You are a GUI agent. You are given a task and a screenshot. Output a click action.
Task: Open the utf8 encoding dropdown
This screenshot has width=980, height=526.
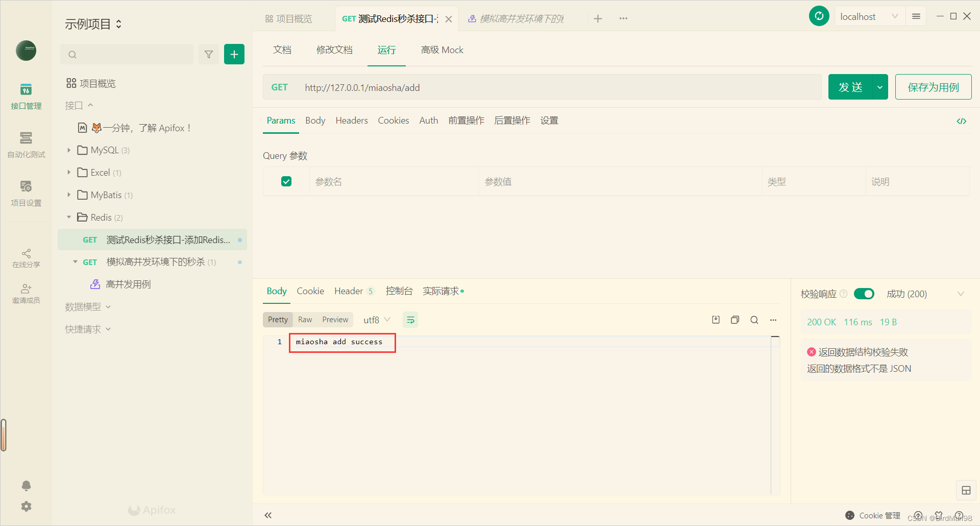coord(377,320)
